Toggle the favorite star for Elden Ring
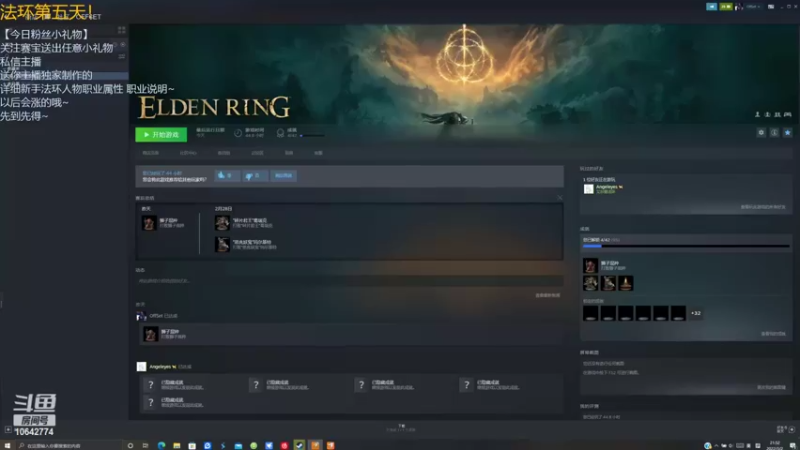800x450 pixels. [x=787, y=133]
